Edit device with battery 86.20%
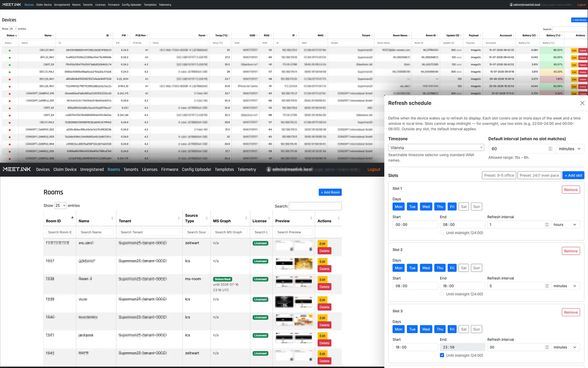The image size is (588, 368). coord(574,51)
